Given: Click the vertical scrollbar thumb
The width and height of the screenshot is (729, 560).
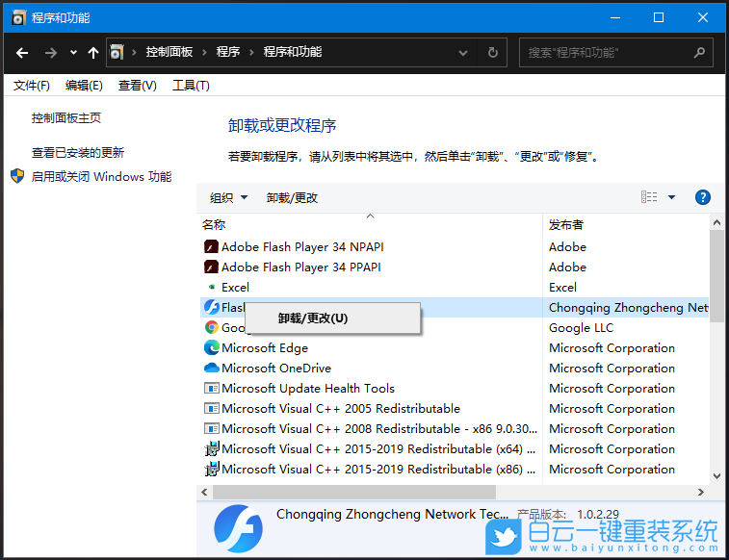Looking at the screenshot, I should pos(716,276).
